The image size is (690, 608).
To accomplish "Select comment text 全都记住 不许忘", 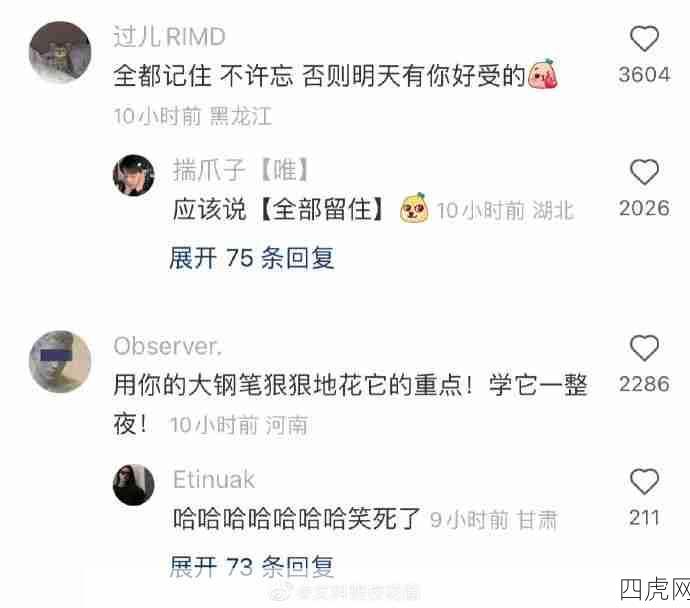I will click(203, 76).
